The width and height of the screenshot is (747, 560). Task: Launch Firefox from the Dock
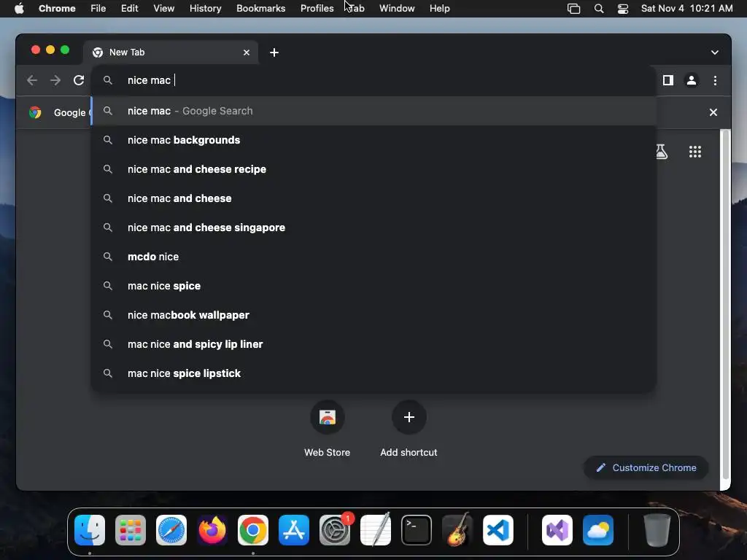212,530
